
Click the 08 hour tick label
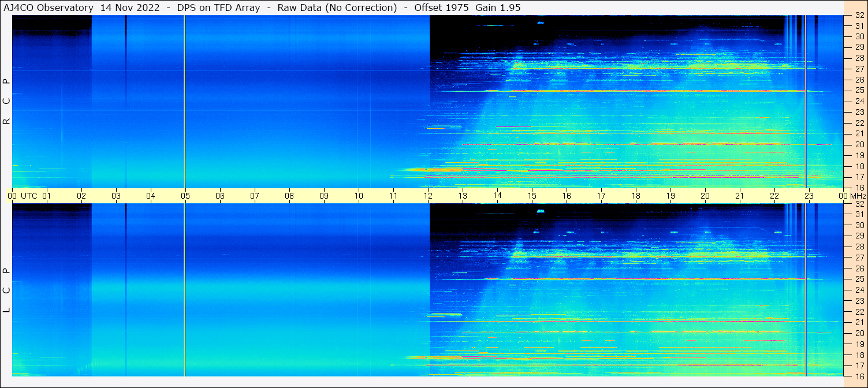point(289,196)
